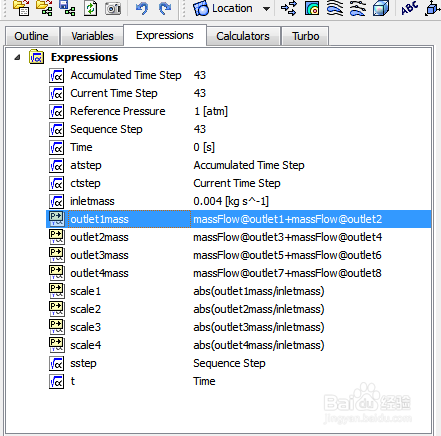The width and height of the screenshot is (441, 436).
Task: Click the Load State folder icon
Action: pos(44,8)
